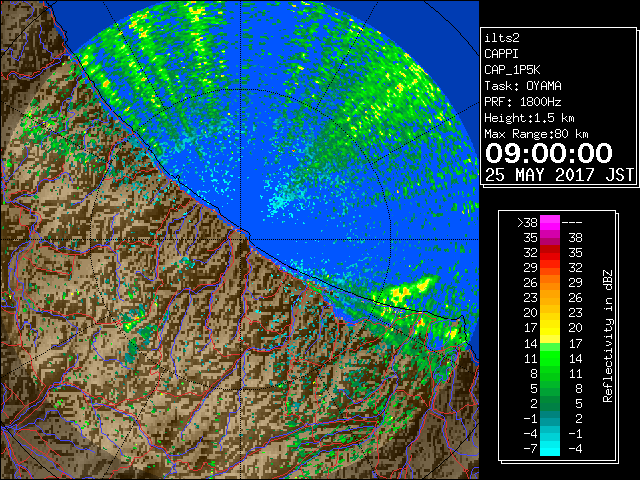Click the magenta >38 color swatch

(x=550, y=222)
